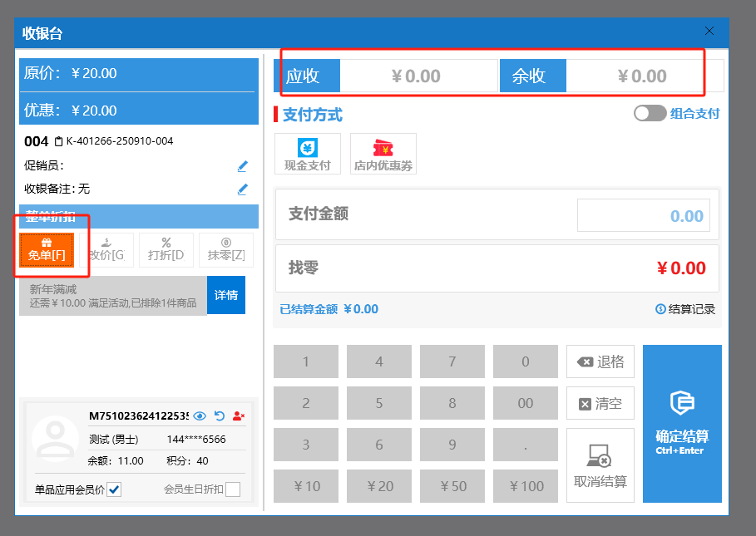Toggle the 组合支付 combined payment switch
This screenshot has height=536, width=756.
[x=650, y=114]
